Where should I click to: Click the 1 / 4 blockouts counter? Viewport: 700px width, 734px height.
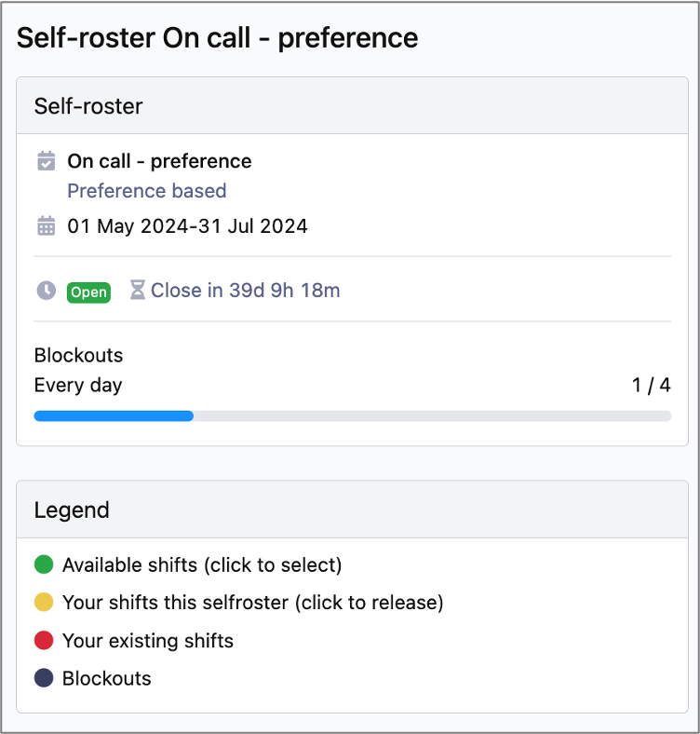coord(652,386)
